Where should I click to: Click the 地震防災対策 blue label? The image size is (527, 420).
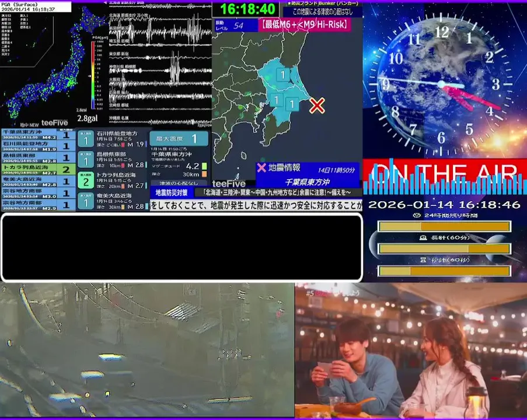click(x=172, y=192)
